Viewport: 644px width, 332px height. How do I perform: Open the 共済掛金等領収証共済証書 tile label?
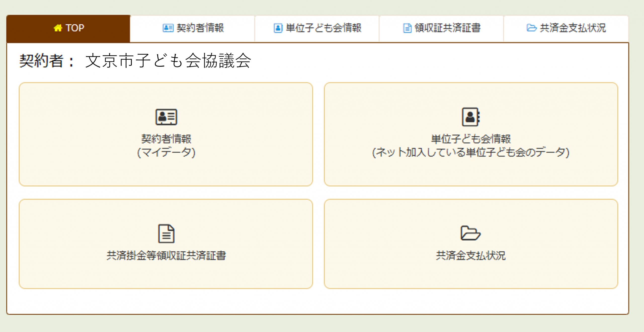pyautogui.click(x=166, y=256)
